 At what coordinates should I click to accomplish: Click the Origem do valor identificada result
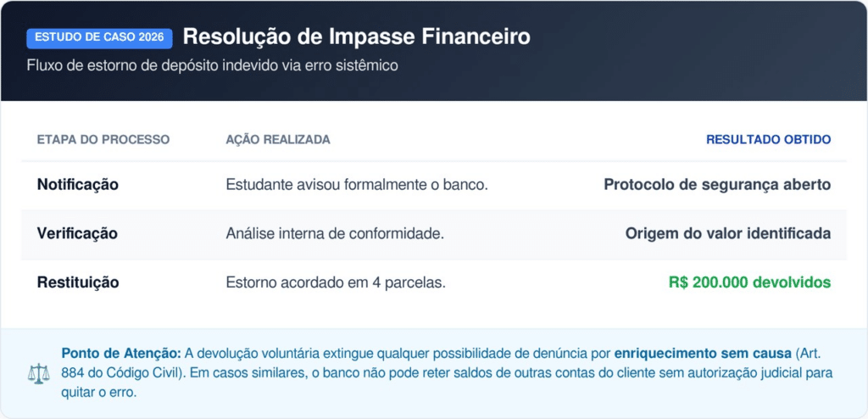click(728, 234)
